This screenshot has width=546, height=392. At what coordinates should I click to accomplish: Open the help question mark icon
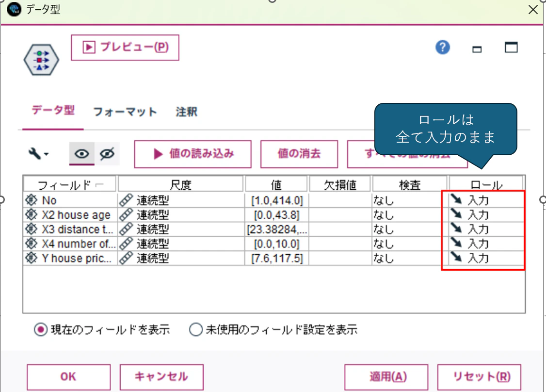pos(443,47)
